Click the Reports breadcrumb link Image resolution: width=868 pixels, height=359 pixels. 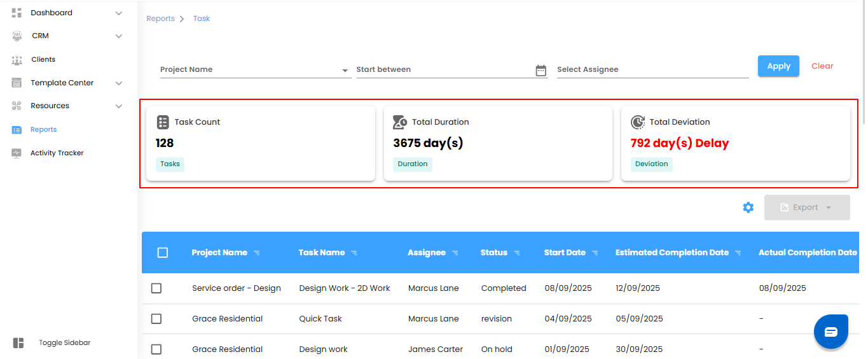point(160,19)
